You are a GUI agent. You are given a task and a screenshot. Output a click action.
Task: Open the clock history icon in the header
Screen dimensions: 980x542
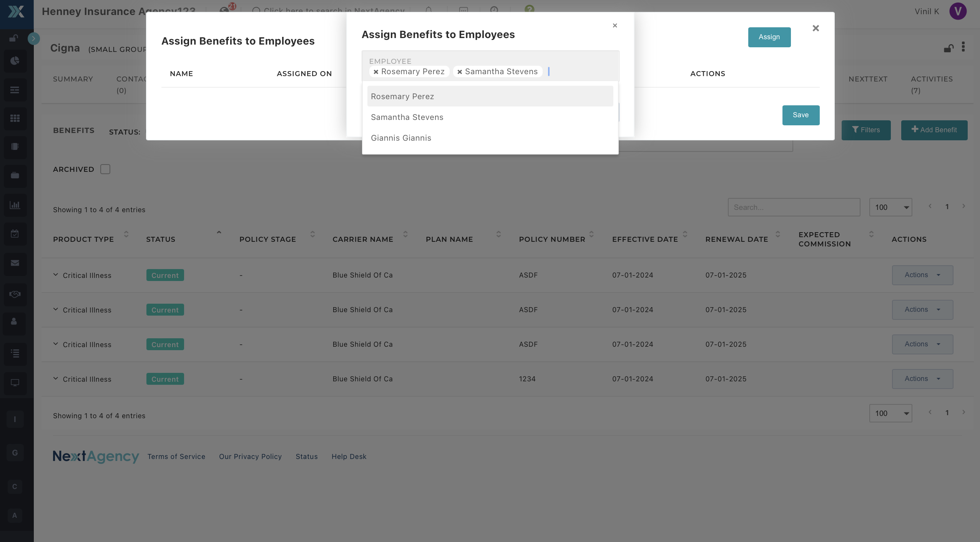point(494,10)
